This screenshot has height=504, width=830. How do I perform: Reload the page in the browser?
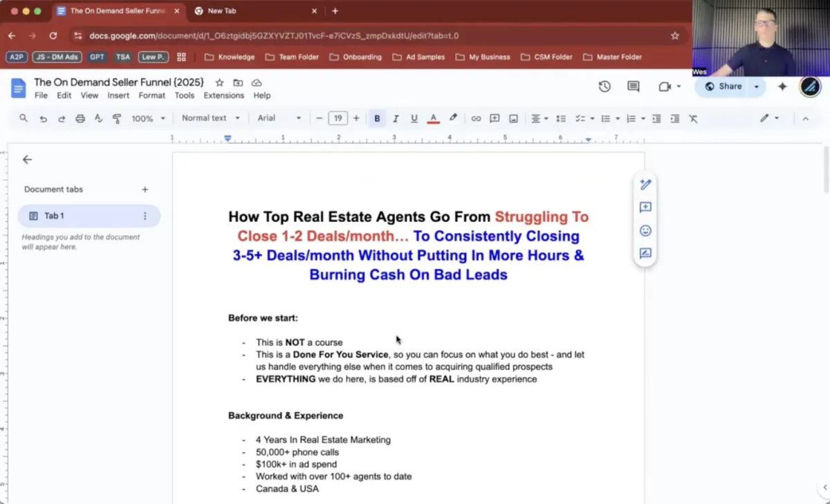point(53,36)
